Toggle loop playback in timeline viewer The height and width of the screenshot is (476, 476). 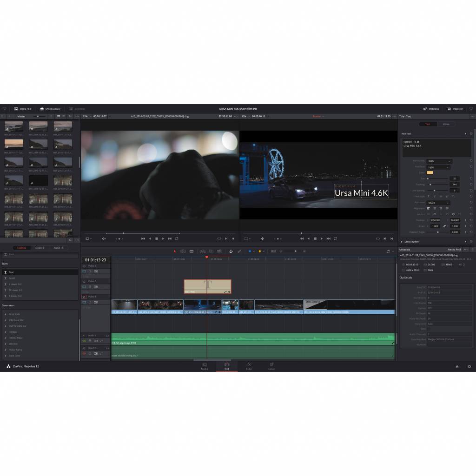pyautogui.click(x=336, y=238)
